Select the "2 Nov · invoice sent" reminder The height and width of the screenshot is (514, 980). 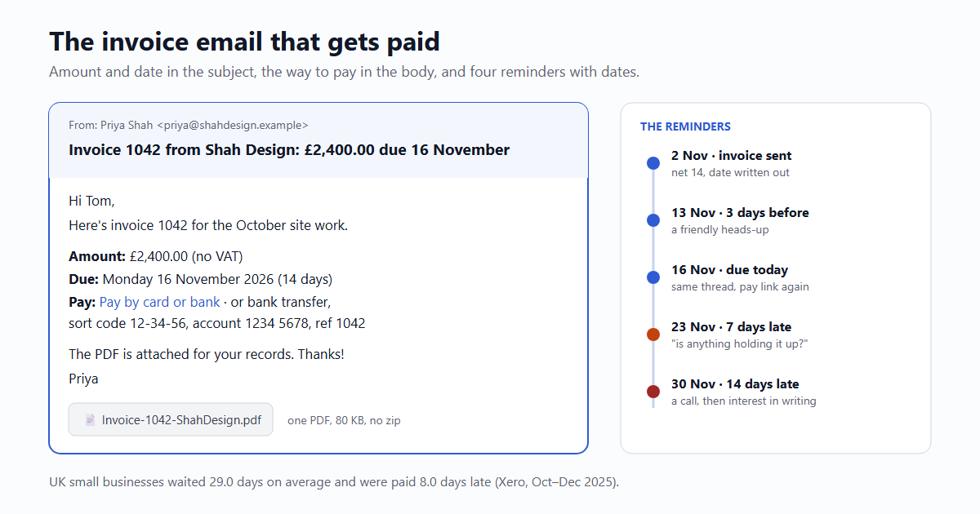[x=732, y=156]
